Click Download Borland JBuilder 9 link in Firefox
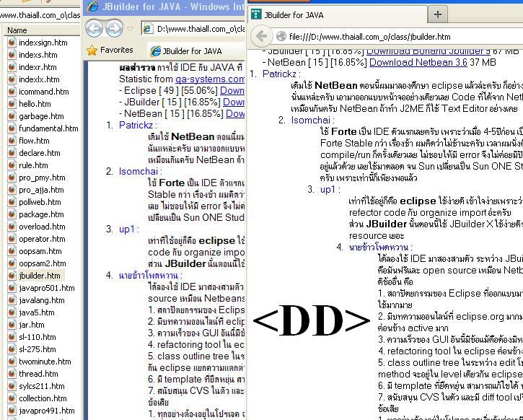The image size is (523, 420). click(428, 52)
